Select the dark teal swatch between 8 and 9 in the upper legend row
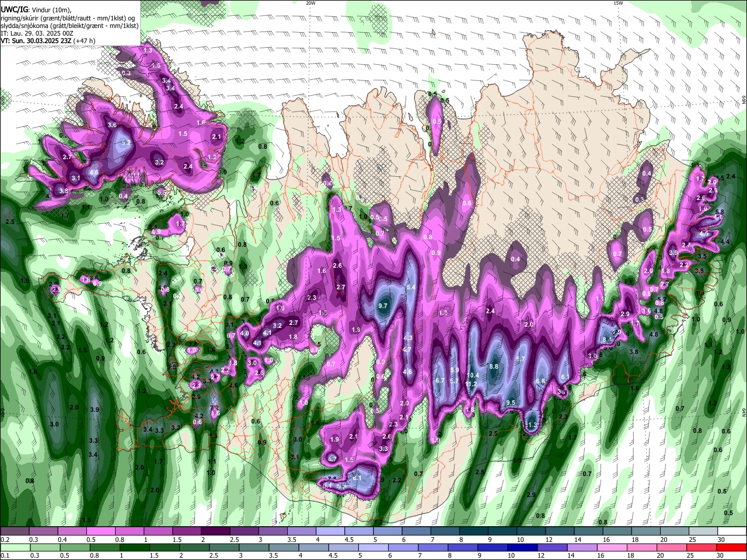The width and height of the screenshot is (747, 560). pyautogui.click(x=473, y=531)
